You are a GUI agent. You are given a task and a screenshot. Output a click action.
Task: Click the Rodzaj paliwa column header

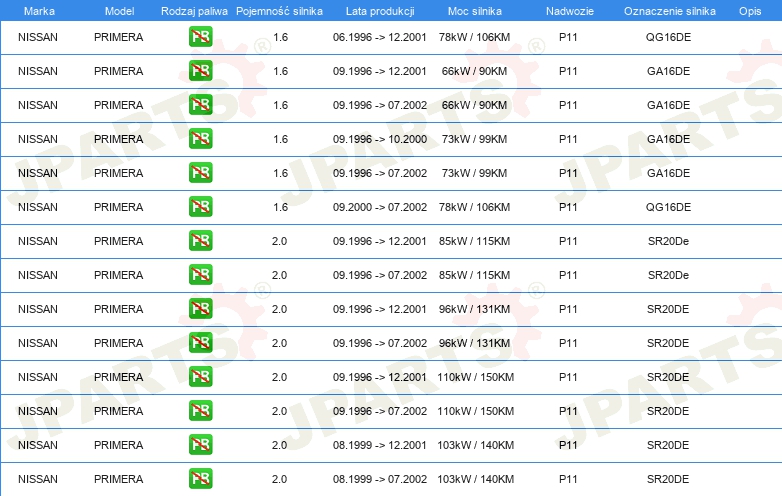point(194,11)
